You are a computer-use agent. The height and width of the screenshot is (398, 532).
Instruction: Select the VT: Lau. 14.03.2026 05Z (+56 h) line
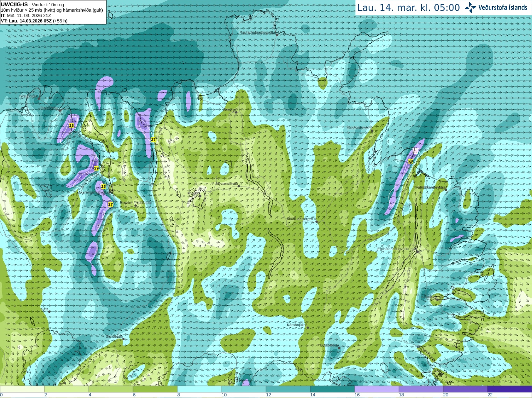coord(34,21)
